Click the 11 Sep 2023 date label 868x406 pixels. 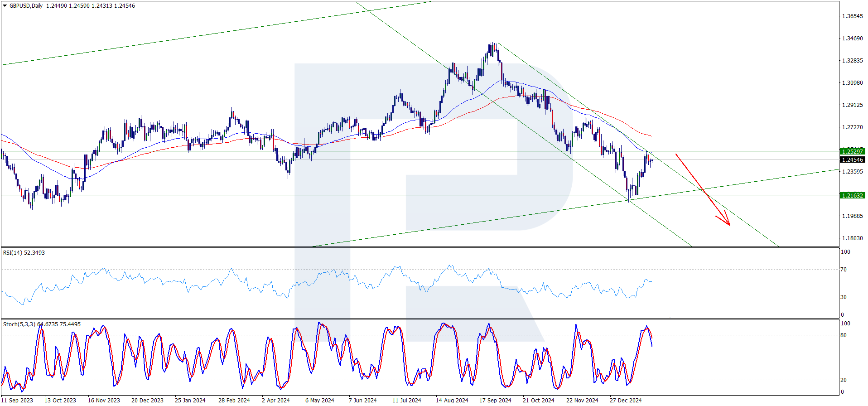point(17,401)
